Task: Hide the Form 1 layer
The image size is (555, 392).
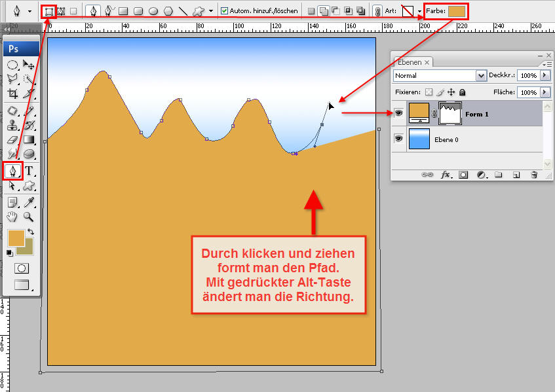Action: (398, 113)
